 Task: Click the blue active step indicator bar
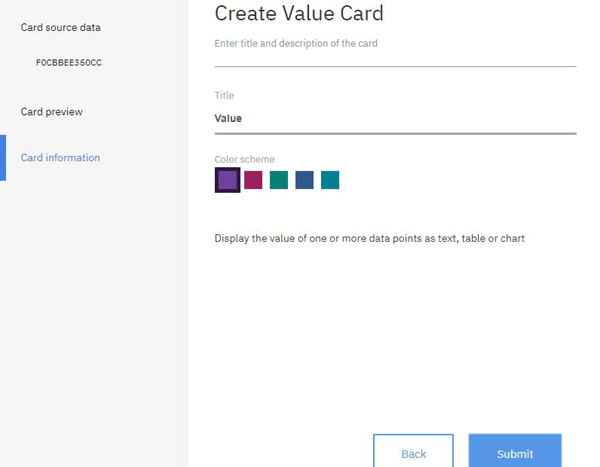tap(3, 158)
